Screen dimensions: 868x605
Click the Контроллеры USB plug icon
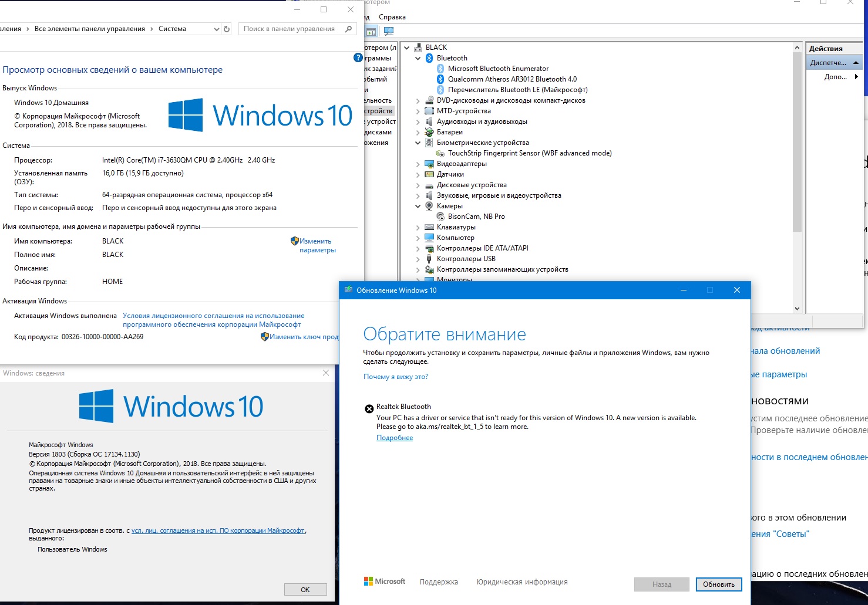pos(429,259)
